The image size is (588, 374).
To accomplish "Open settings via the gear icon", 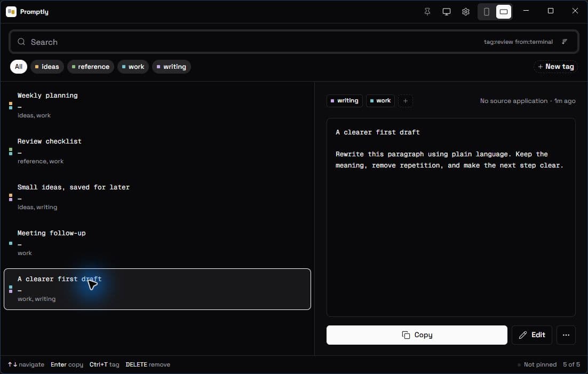I will [x=465, y=12].
